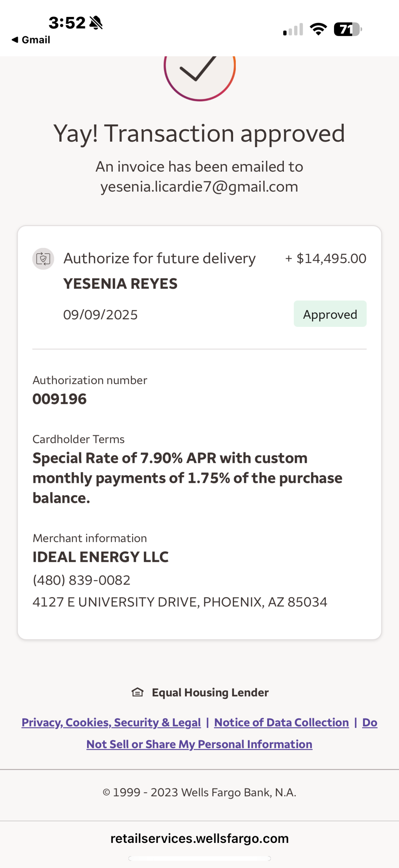Tap the silent mode bell icon
The image size is (399, 868).
tap(96, 23)
